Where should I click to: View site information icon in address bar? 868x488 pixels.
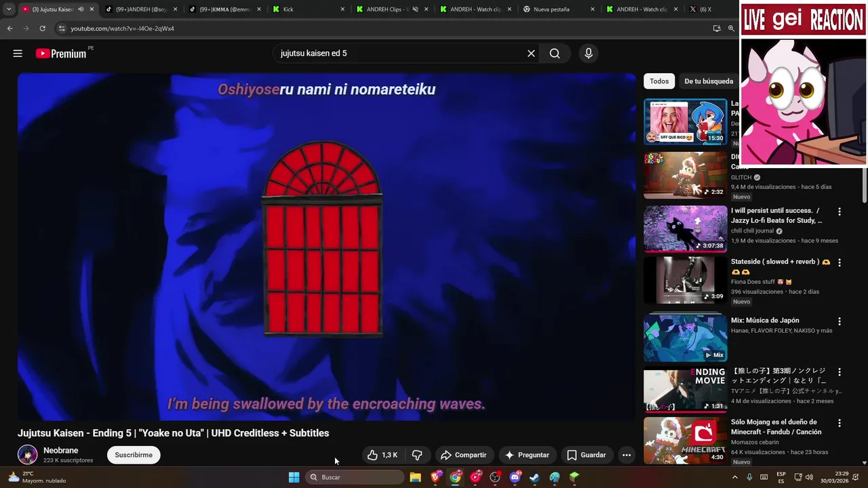click(x=62, y=28)
